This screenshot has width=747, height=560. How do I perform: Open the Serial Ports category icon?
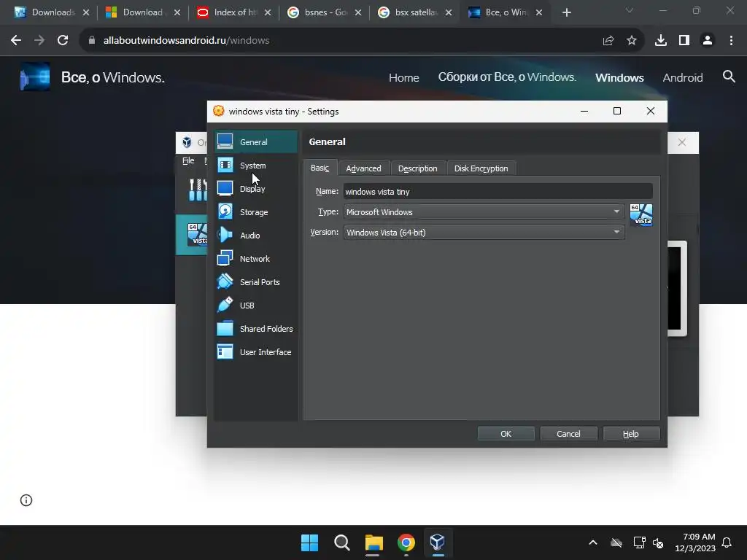tap(225, 281)
